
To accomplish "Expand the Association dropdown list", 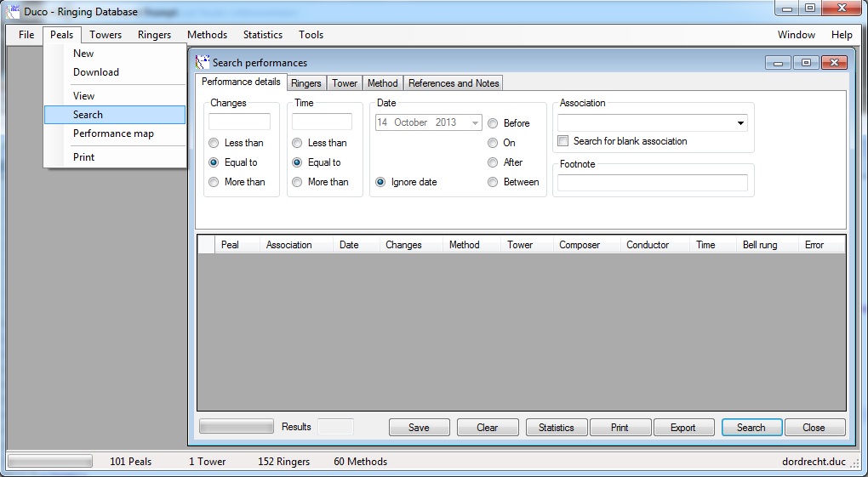I will pos(740,123).
